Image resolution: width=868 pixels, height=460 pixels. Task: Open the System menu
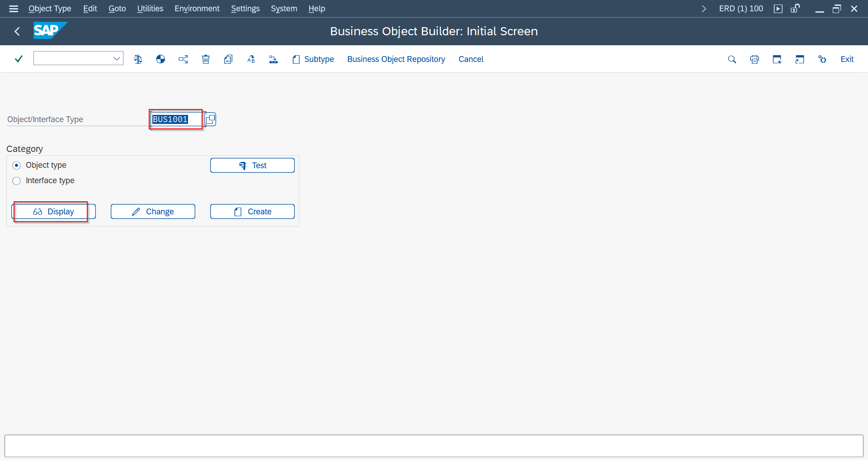(284, 9)
